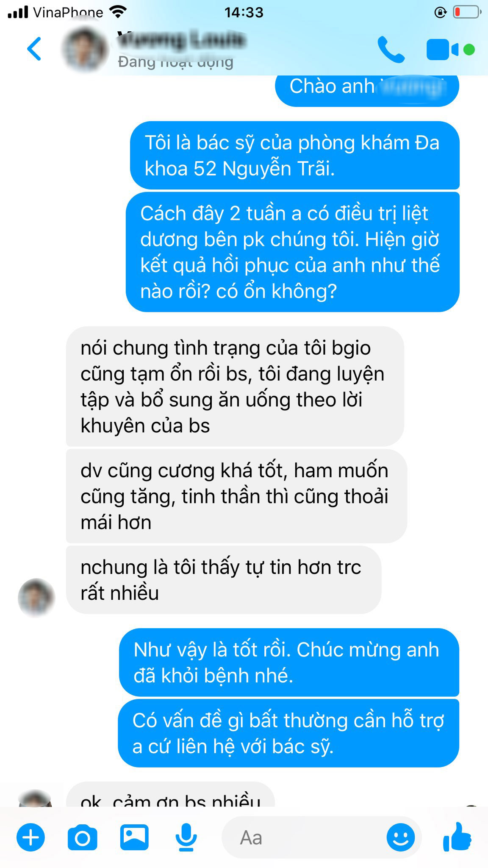Tap the contact name in chat header
Viewport: 488px width, 868px height.
click(x=181, y=41)
